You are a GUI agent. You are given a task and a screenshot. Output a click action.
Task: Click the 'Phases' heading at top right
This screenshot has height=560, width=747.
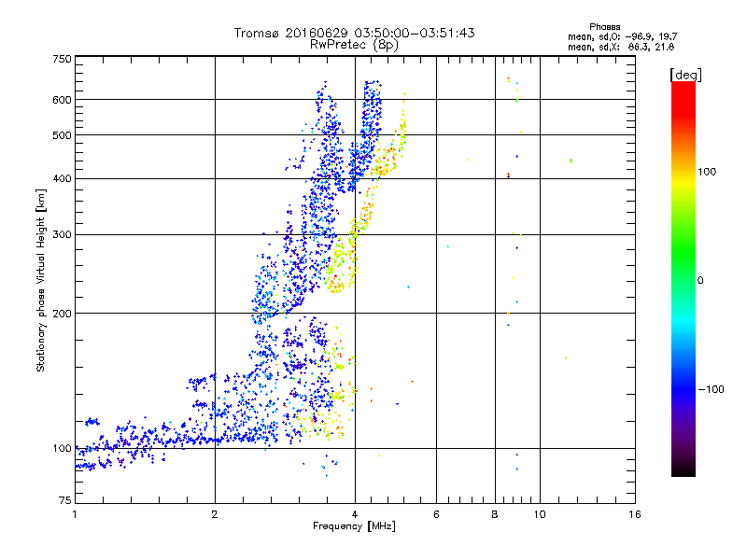tap(604, 27)
